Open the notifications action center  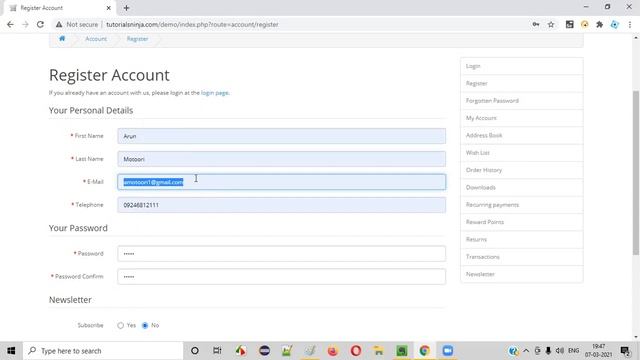click(624, 351)
